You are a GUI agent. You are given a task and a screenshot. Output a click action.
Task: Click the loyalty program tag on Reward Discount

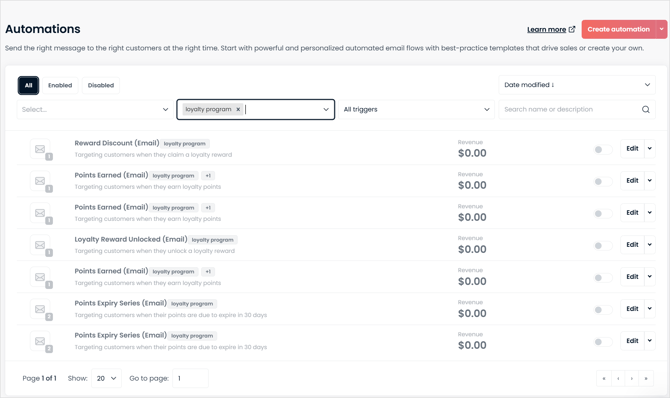point(185,144)
